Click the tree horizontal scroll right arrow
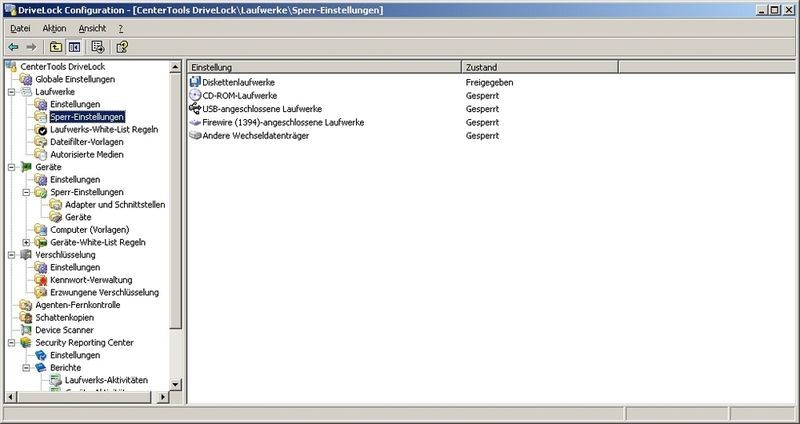 pos(163,397)
